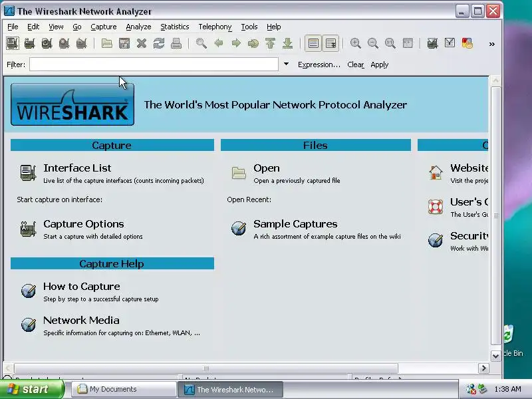Switch to My Documents taskbar button

click(124, 389)
